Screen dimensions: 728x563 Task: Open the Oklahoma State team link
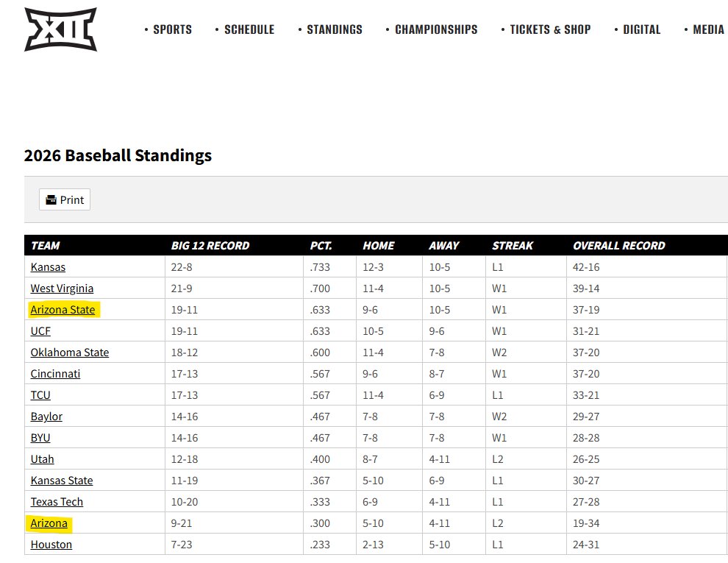[70, 353]
